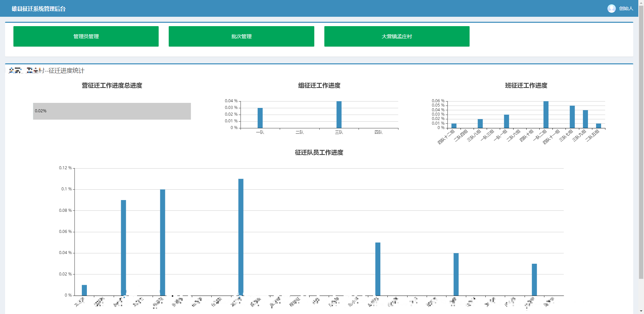Click the 三队八组 bar in class chart
The image size is (644, 314).
[x=480, y=124]
